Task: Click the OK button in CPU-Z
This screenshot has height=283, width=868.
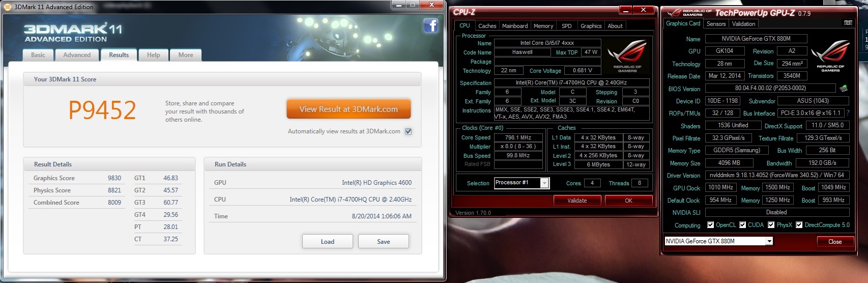Action: tap(628, 201)
